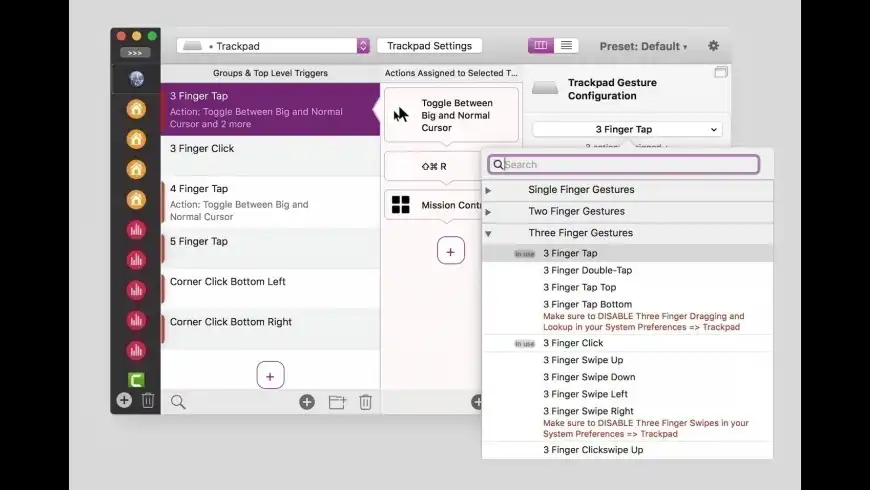Click the plus icon at the sidebar bottom

[124, 400]
